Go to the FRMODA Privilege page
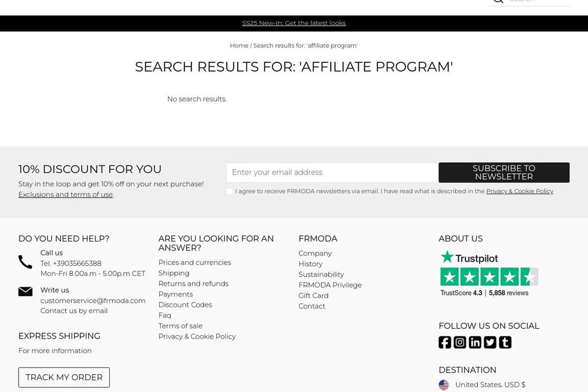 pyautogui.click(x=330, y=285)
